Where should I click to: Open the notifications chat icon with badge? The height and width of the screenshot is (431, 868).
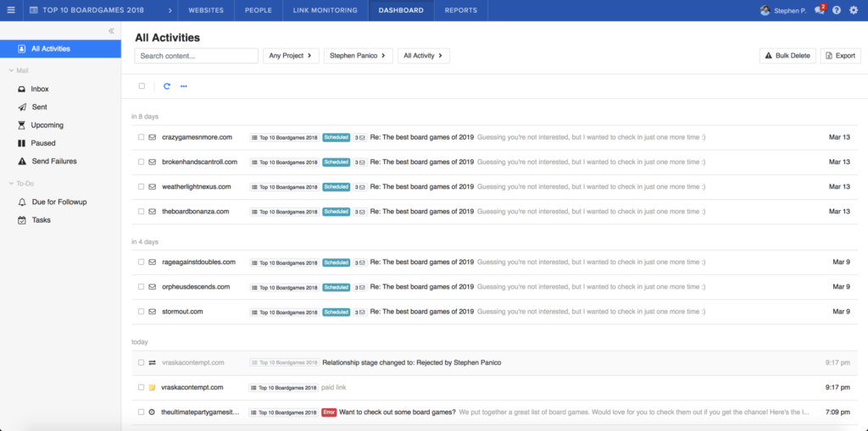tap(819, 10)
